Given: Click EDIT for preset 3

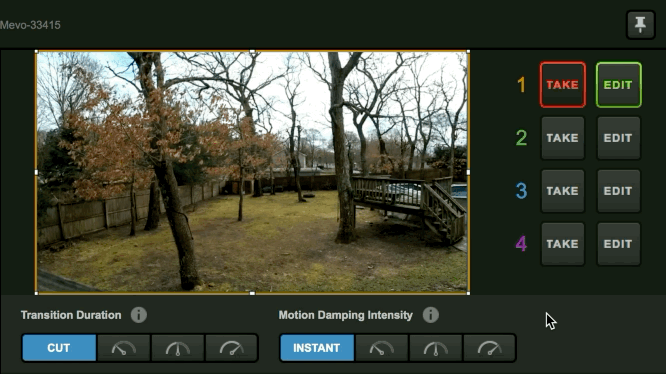Looking at the screenshot, I should pyautogui.click(x=618, y=191).
